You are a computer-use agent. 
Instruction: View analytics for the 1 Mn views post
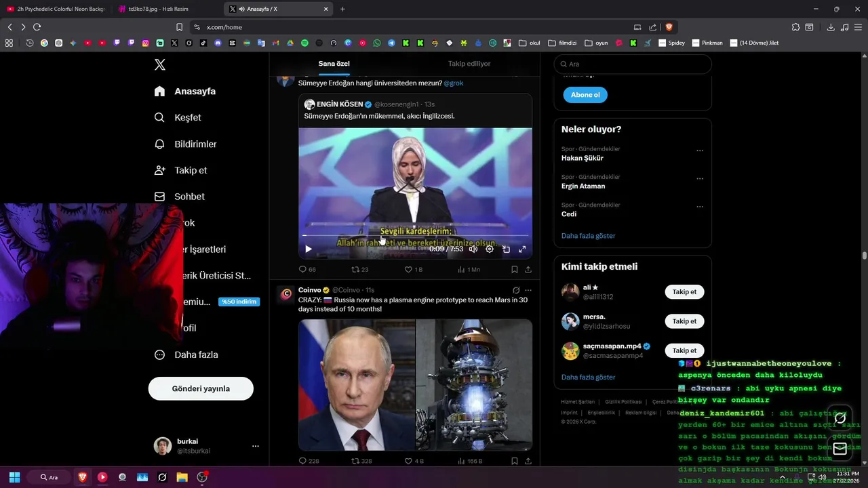tap(469, 269)
